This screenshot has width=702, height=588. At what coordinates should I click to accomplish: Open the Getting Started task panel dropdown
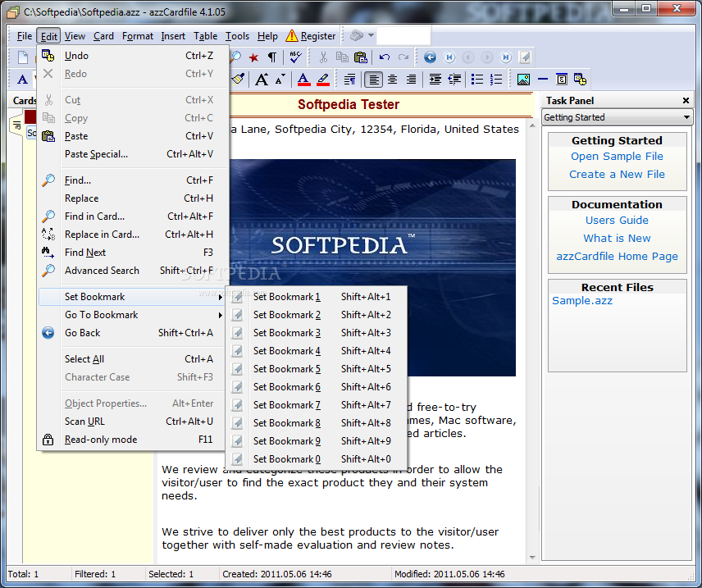686,117
